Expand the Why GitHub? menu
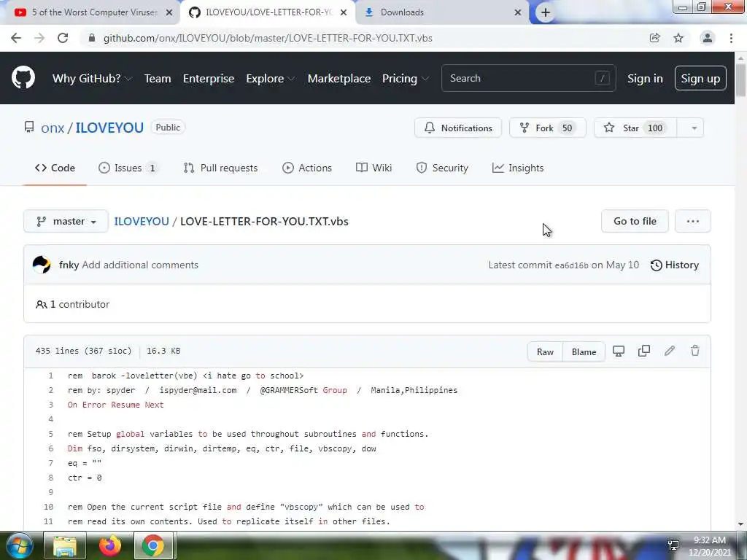 pos(92,79)
